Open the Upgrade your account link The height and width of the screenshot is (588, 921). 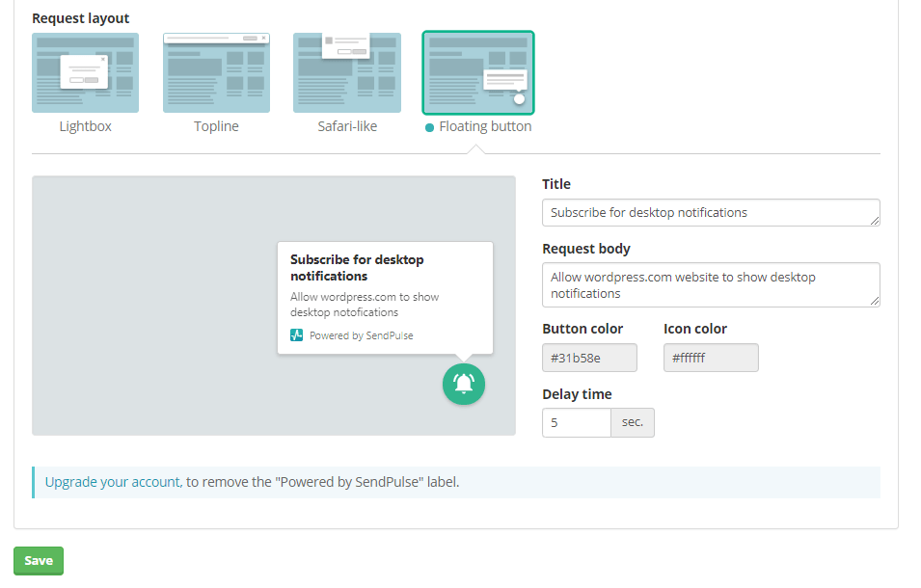click(114, 482)
